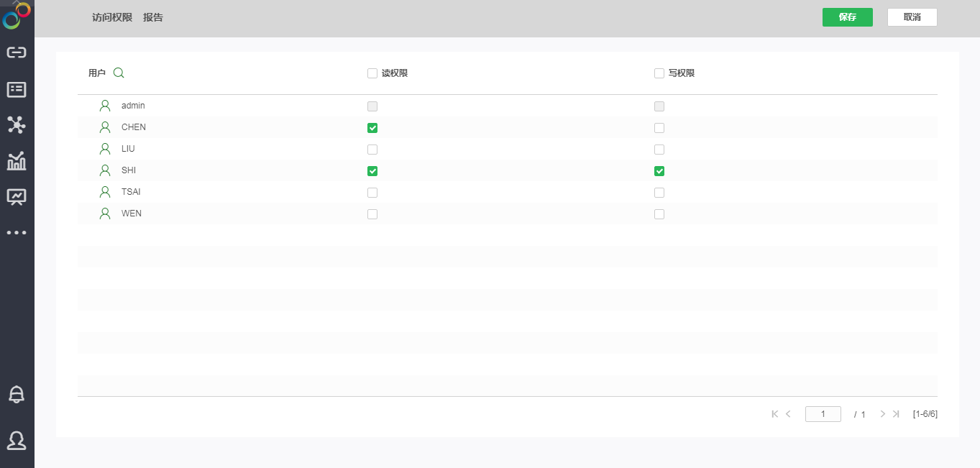Open the data connection link icon
The height and width of the screenshot is (468, 980).
click(x=17, y=52)
